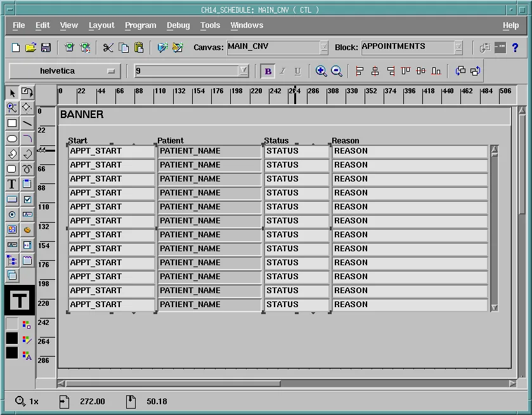Click the Open folder icon

(x=30, y=48)
